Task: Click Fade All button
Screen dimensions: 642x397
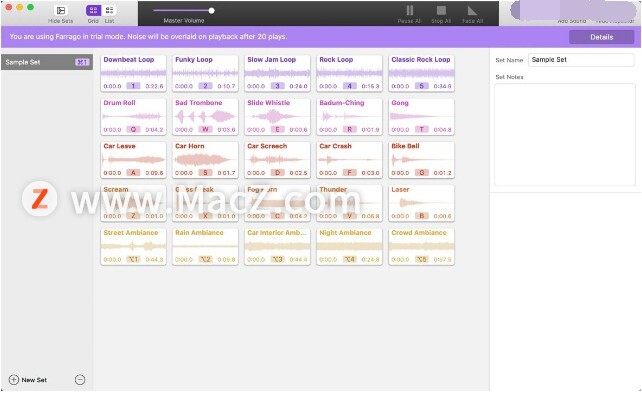Action: pos(472,11)
